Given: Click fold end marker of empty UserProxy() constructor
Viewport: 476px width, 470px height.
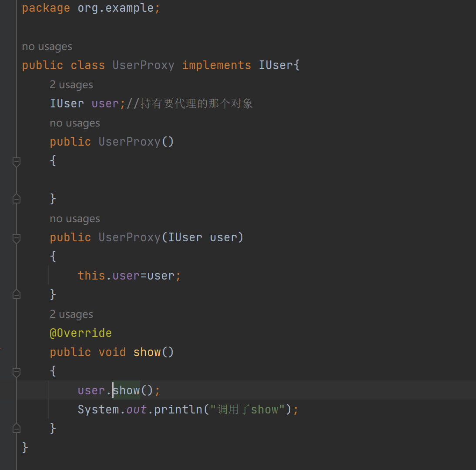Looking at the screenshot, I should pyautogui.click(x=17, y=199).
